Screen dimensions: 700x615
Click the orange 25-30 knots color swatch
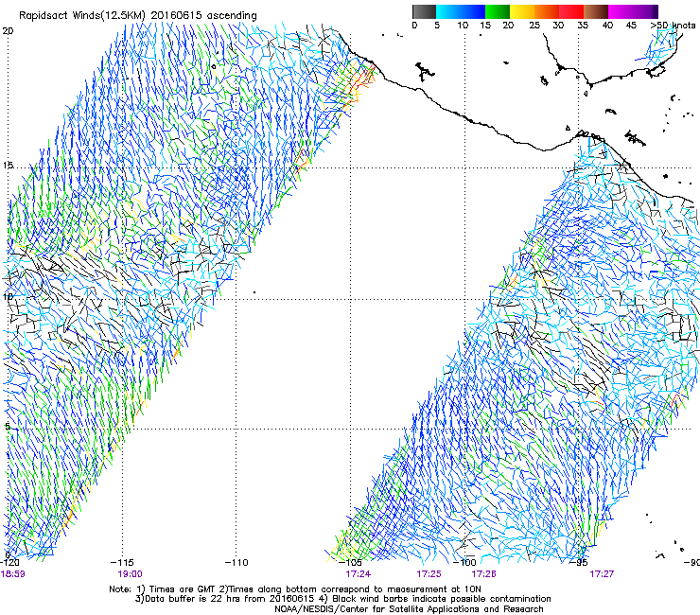(547, 11)
